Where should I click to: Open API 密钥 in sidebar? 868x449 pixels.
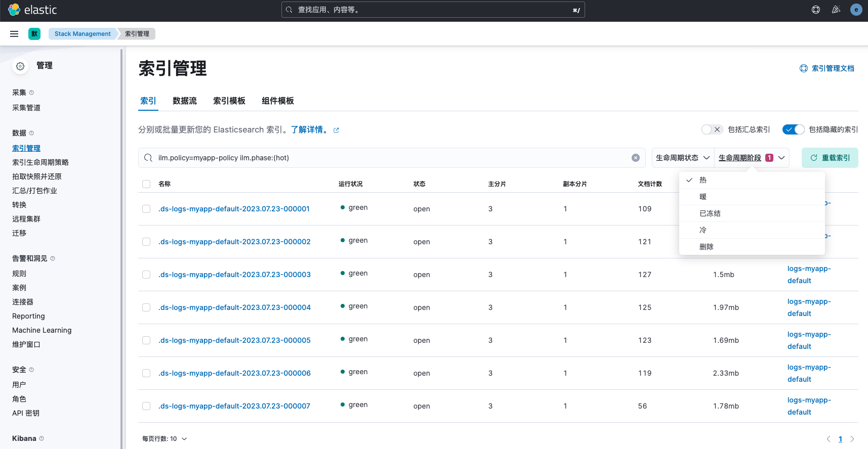point(26,413)
